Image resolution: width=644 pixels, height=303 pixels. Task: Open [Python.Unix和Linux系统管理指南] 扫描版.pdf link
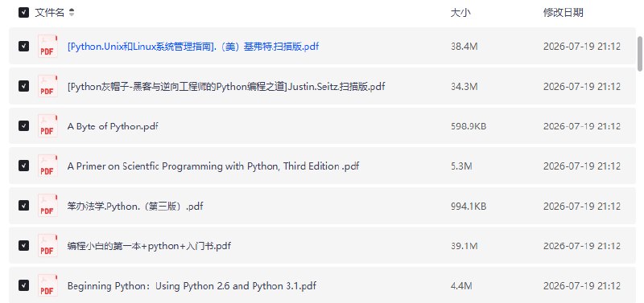pos(193,47)
